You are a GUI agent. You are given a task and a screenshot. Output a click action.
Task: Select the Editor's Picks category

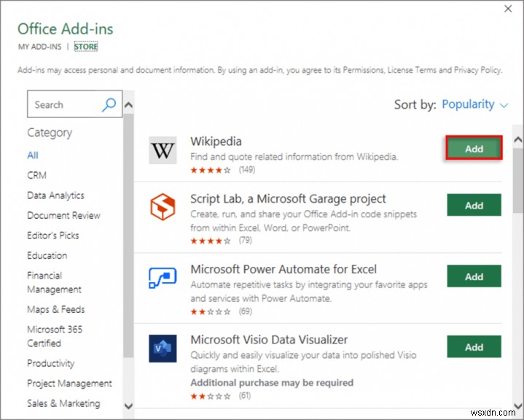(x=53, y=236)
